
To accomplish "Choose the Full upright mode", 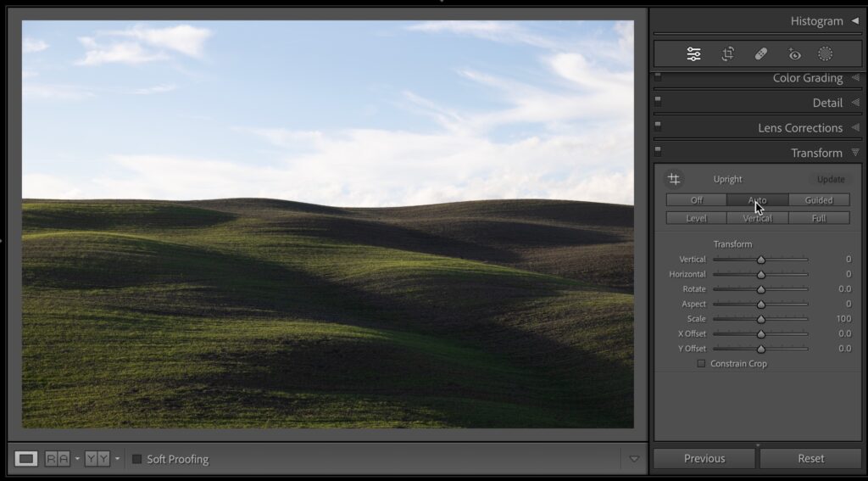I will tap(819, 218).
